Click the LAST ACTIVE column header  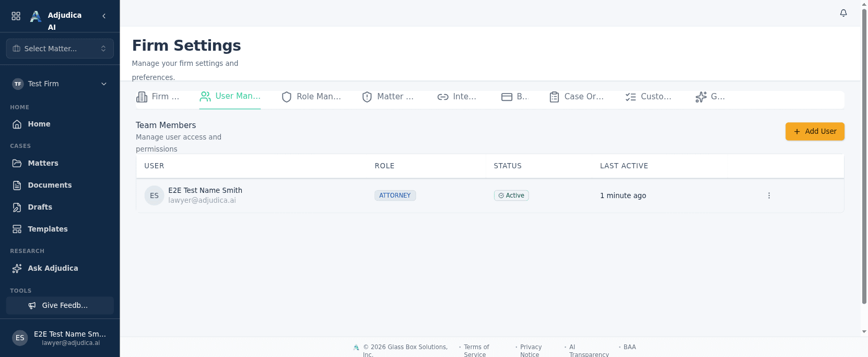624,166
